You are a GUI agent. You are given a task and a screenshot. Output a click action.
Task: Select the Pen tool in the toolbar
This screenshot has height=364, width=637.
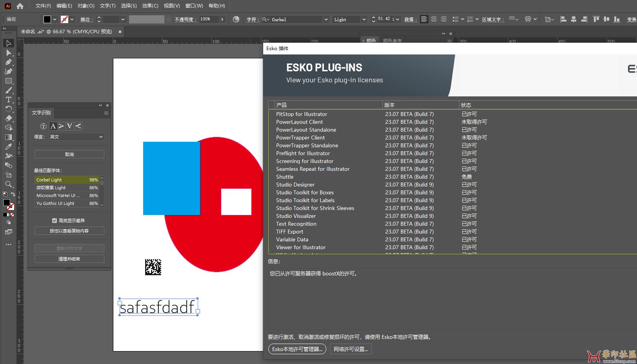point(9,62)
